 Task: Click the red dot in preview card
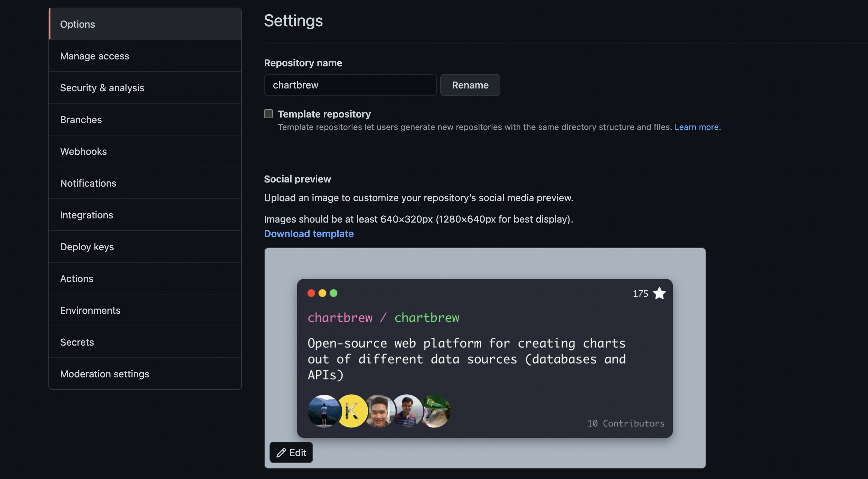311,293
